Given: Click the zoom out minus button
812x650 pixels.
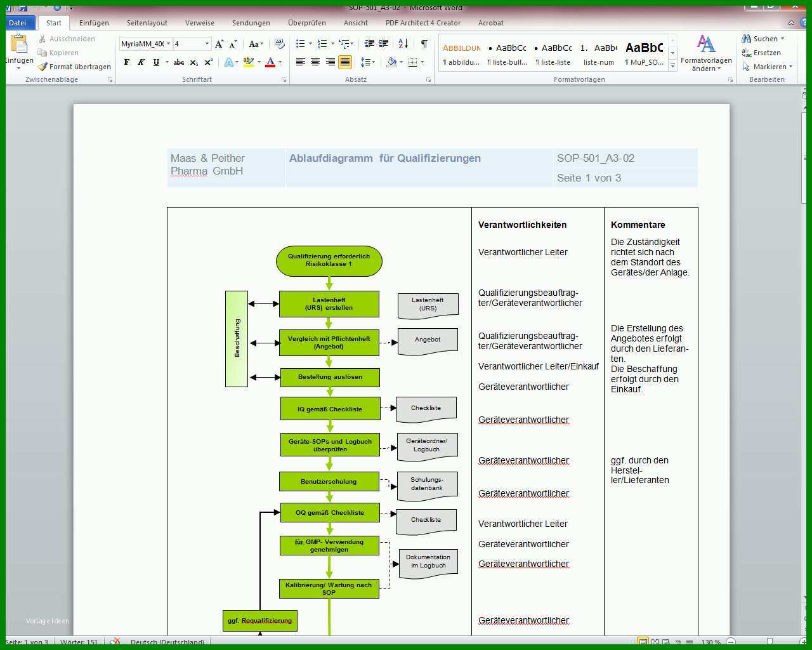Looking at the screenshot, I should tap(731, 642).
